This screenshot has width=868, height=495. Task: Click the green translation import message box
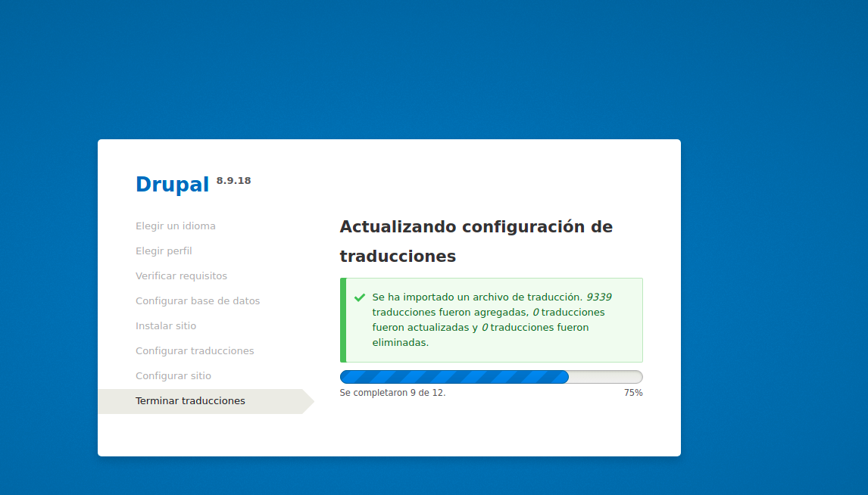pos(491,319)
